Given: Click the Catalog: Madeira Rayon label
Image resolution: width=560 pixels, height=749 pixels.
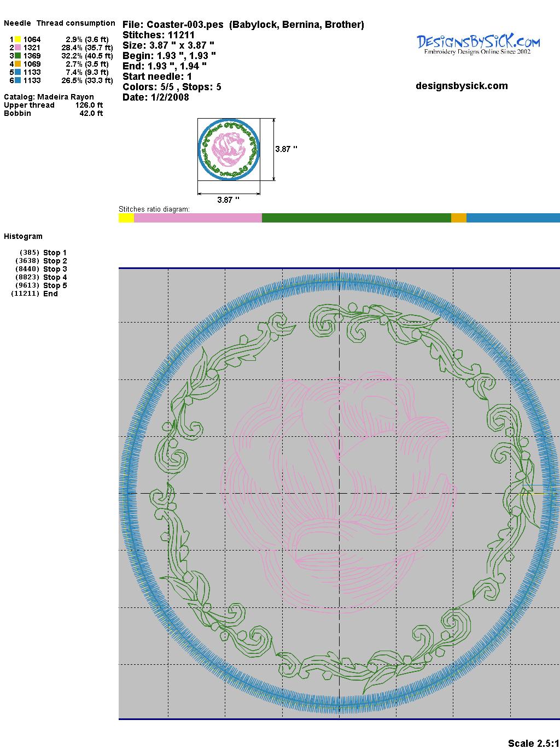Looking at the screenshot, I should click(49, 97).
